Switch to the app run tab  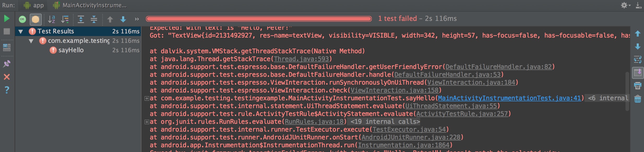[x=34, y=5]
